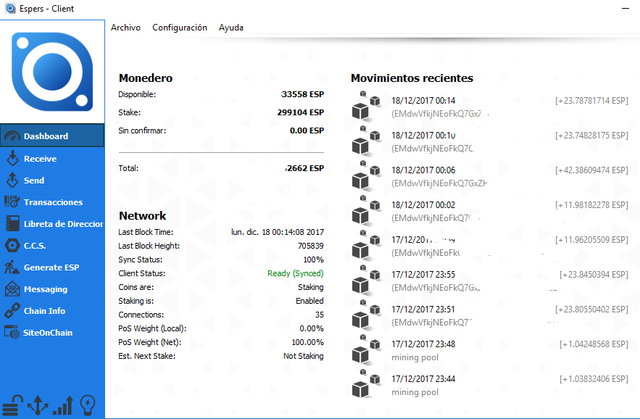This screenshot has width=640, height=419.
Task: Click the Transacciones barcode icon
Action: coord(12,202)
